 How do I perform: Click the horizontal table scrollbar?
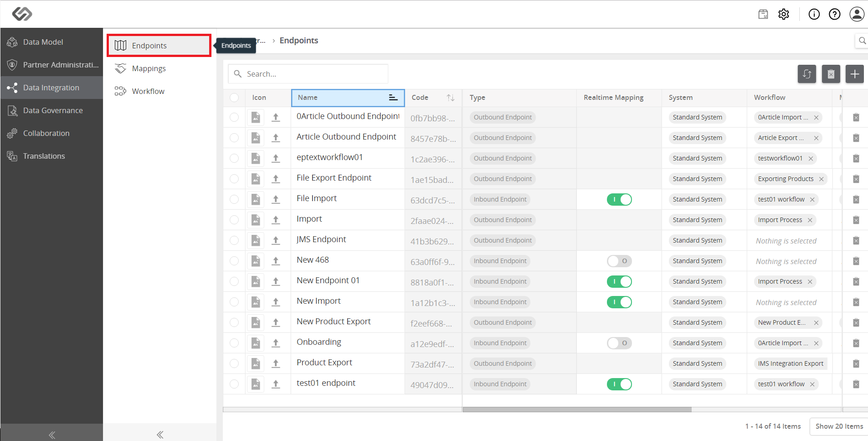577,410
